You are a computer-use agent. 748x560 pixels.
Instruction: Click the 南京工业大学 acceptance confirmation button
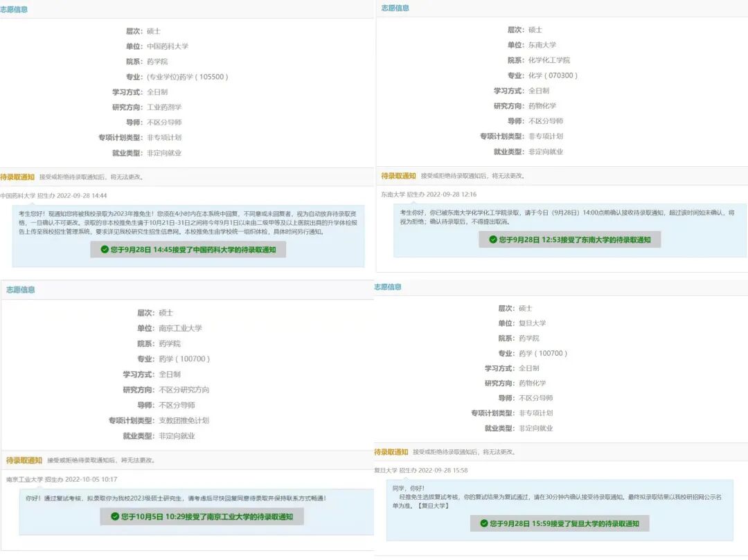[202, 516]
